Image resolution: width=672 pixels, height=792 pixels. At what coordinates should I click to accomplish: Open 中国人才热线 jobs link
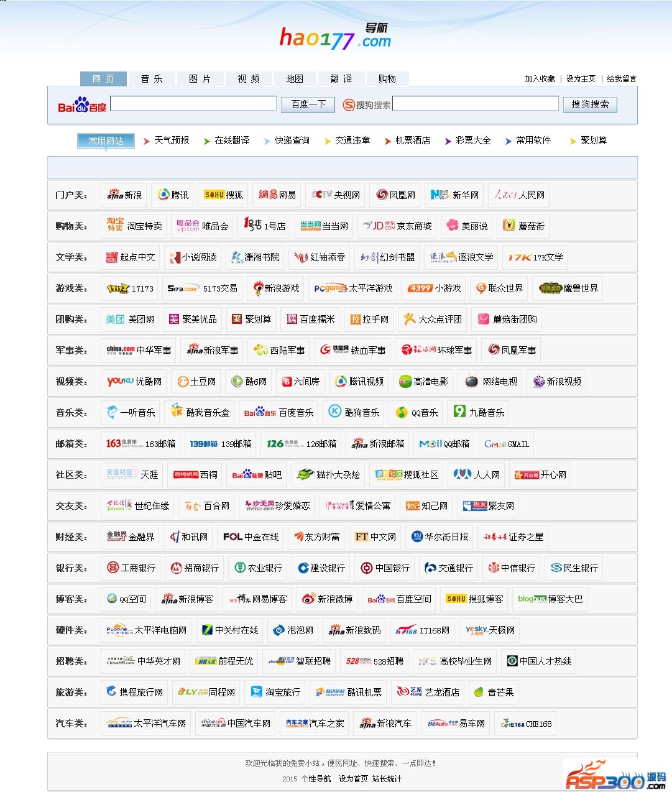tap(539, 661)
